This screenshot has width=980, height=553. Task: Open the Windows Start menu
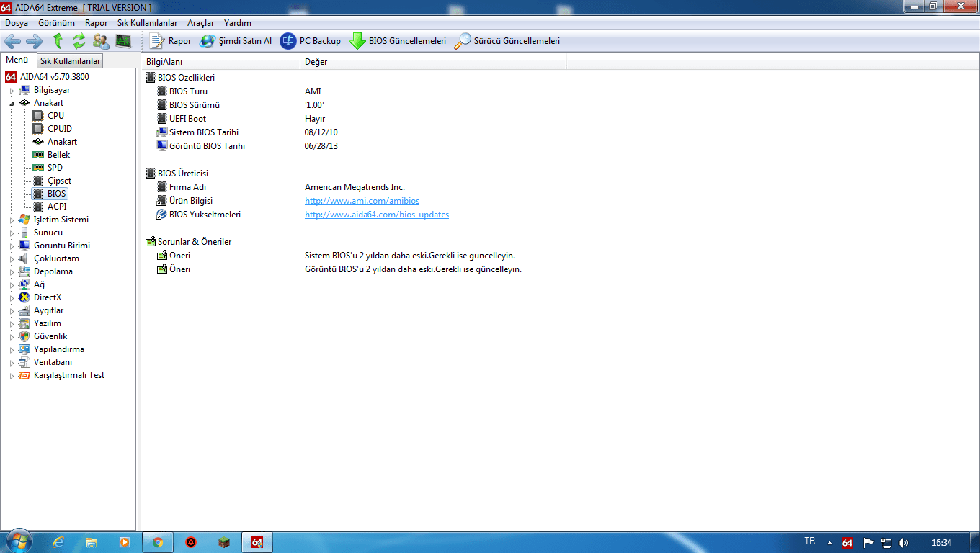click(x=17, y=541)
